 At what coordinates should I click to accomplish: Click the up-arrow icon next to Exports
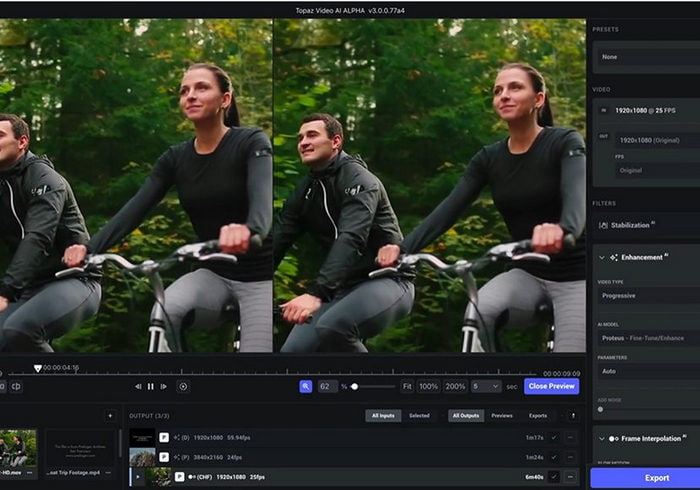click(573, 415)
